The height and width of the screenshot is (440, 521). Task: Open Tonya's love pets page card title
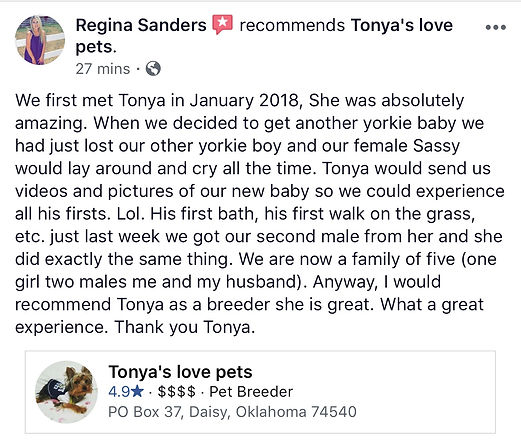point(180,372)
